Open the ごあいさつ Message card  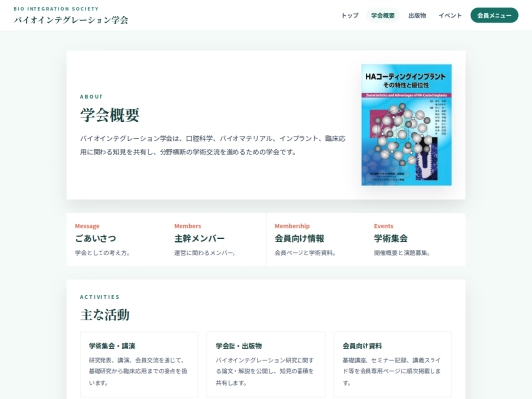click(x=116, y=239)
